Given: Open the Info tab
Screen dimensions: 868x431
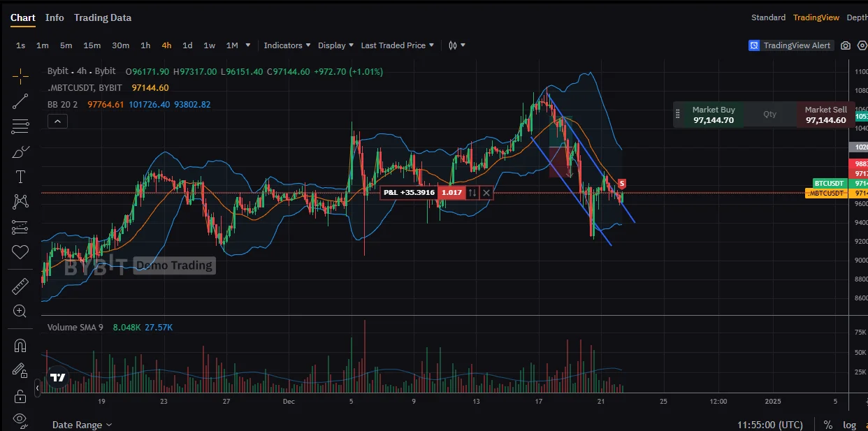Looking at the screenshot, I should tap(55, 17).
